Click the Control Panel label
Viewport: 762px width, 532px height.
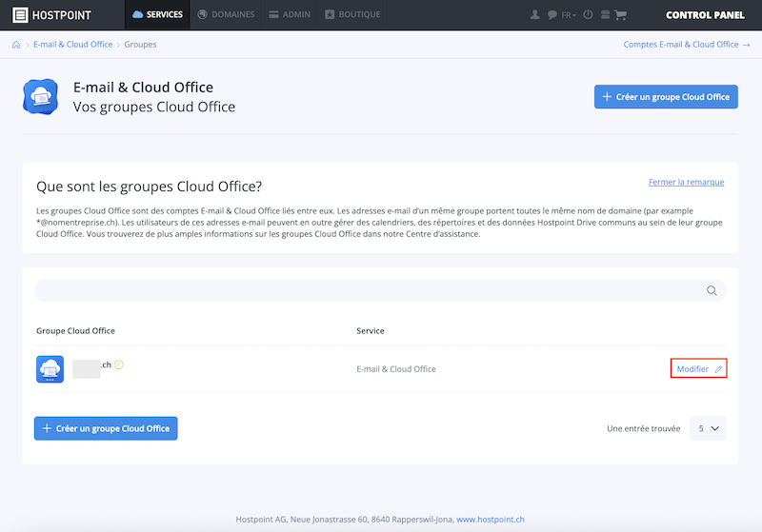(x=705, y=15)
